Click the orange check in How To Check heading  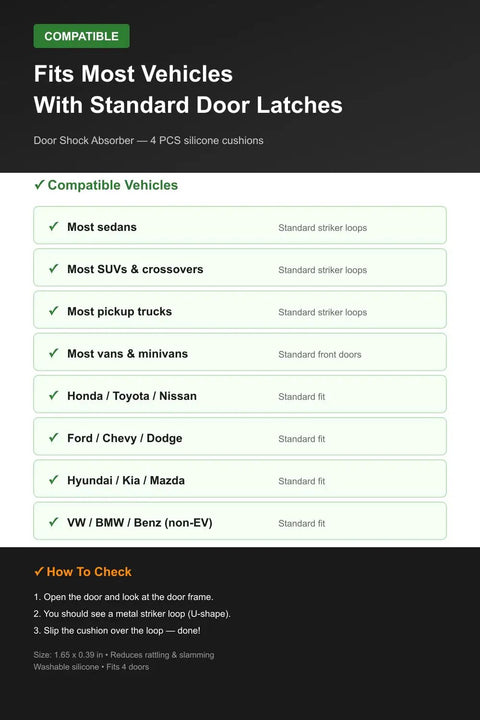(39, 571)
